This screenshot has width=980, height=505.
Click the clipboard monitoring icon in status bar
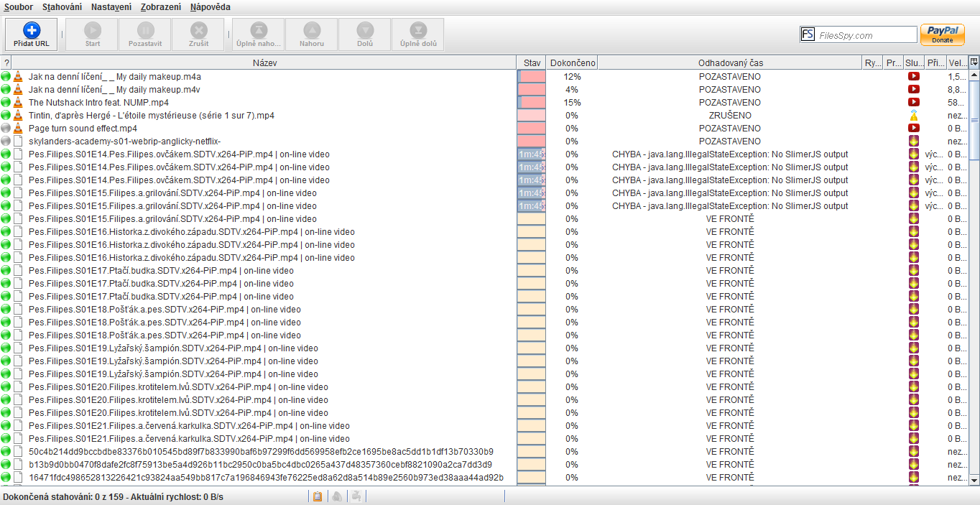(x=318, y=496)
